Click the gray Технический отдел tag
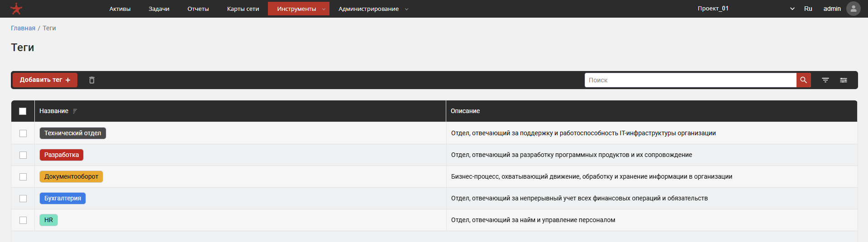This screenshot has height=242, width=868. click(73, 133)
